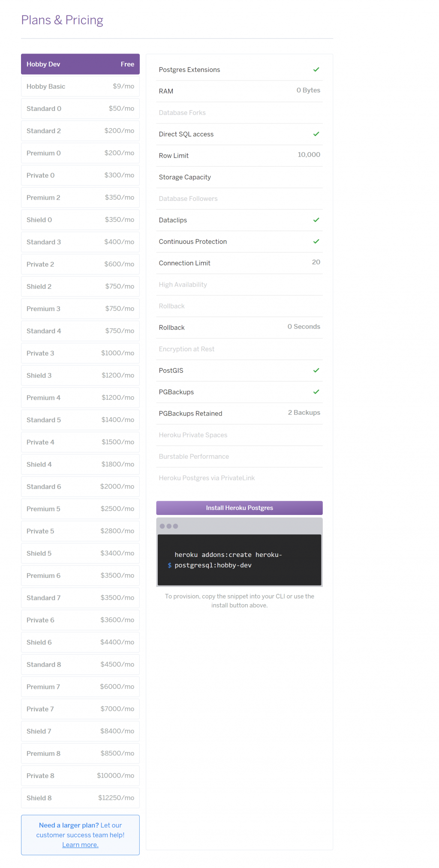
Task: Click the Direct SQL access checkmark
Action: pos(316,134)
